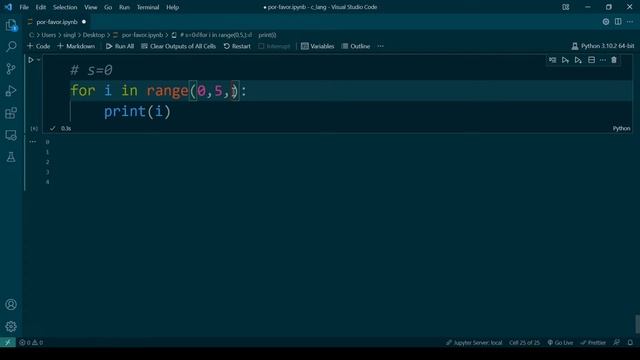Add a new Code cell

click(x=38, y=46)
